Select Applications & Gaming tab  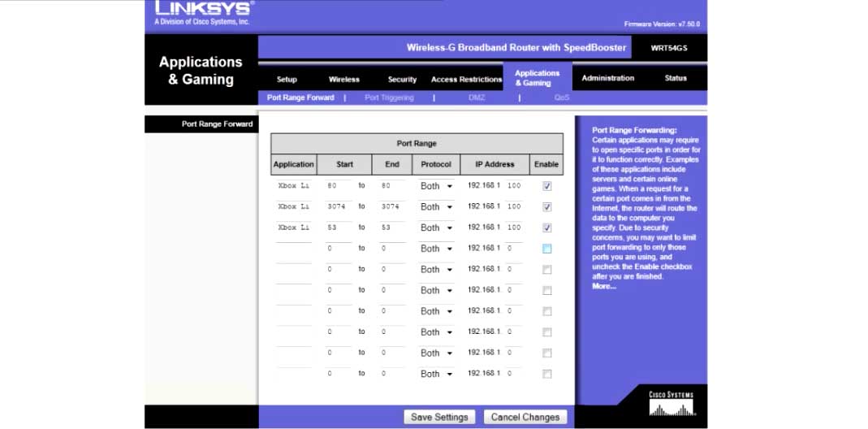(x=537, y=78)
